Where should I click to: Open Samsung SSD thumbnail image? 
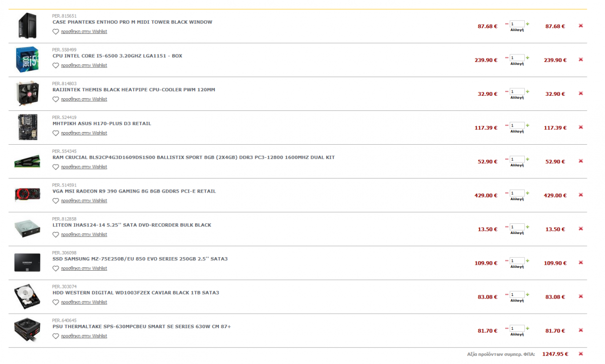click(27, 262)
